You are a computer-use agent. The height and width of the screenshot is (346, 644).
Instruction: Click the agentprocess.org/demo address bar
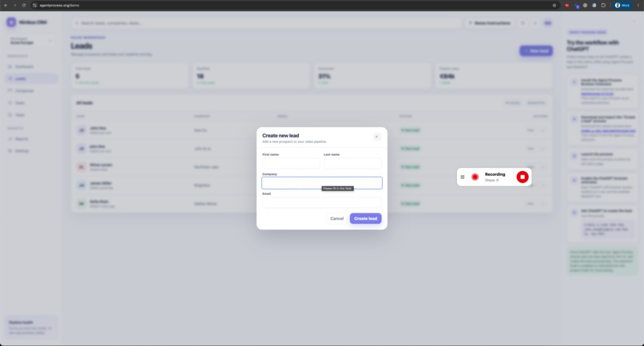[60, 6]
